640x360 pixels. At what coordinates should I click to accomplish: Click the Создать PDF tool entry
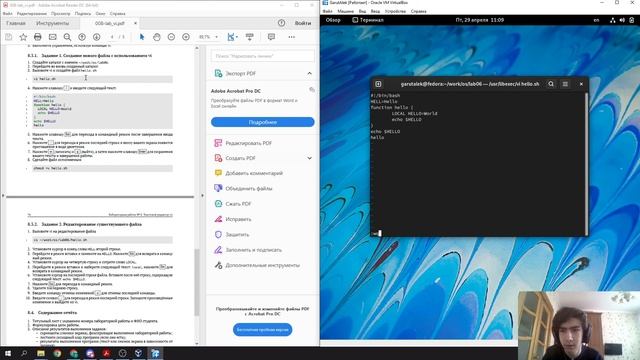coord(240,158)
